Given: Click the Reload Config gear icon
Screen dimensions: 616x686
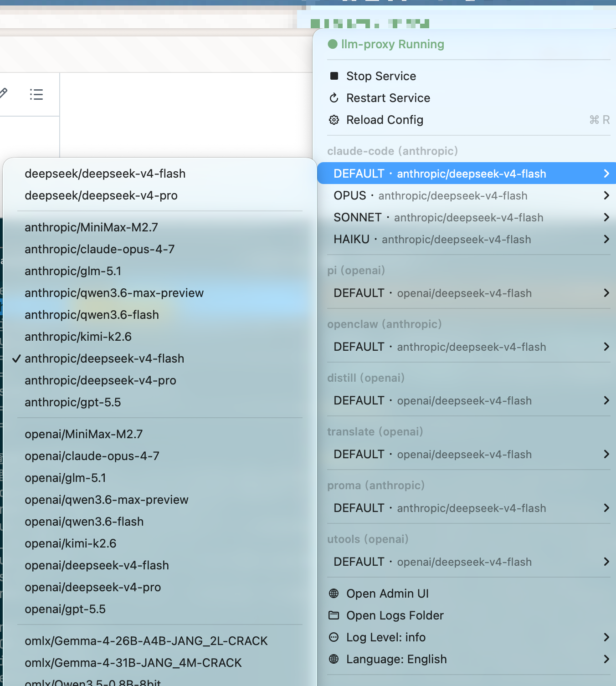Looking at the screenshot, I should (x=334, y=120).
